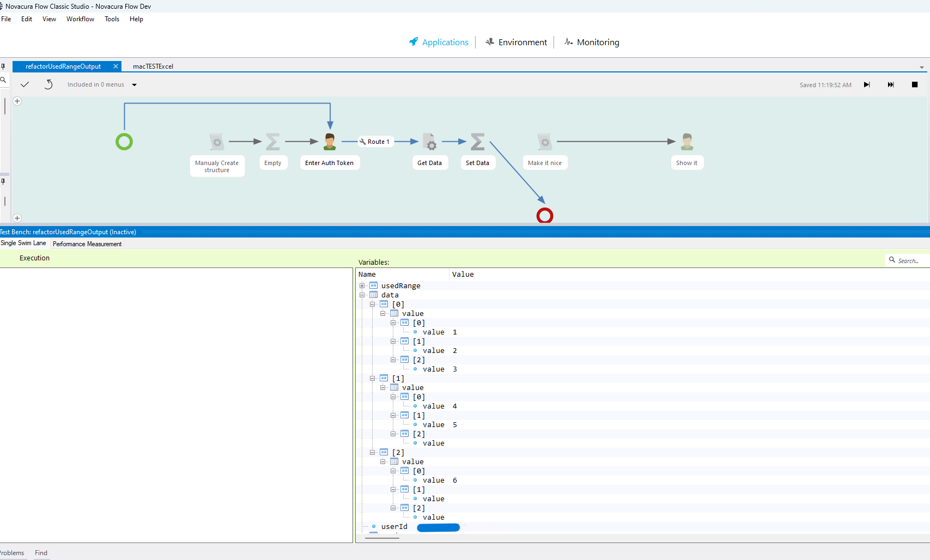Click the plus button above the swim lane
Screen dimensions: 930x560
pyautogui.click(x=17, y=101)
